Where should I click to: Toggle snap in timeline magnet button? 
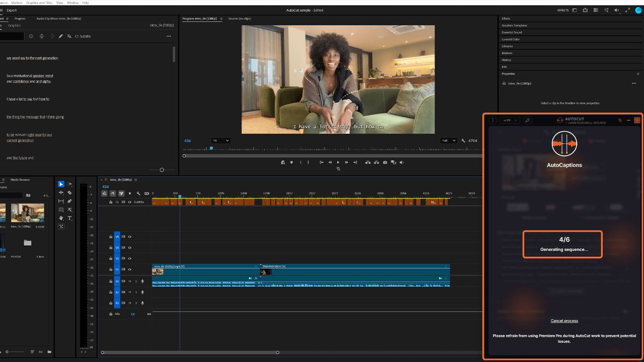[113, 194]
